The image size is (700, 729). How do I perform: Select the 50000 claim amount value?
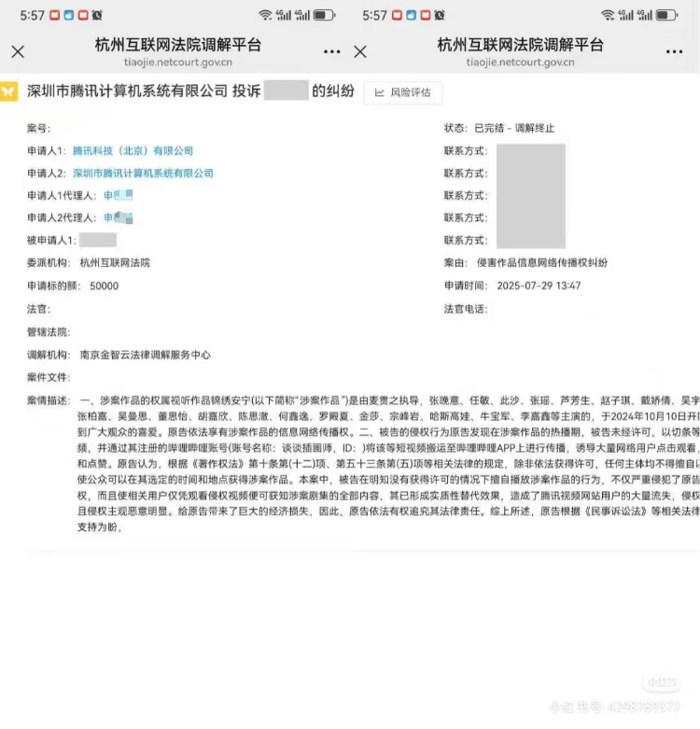coord(104,287)
